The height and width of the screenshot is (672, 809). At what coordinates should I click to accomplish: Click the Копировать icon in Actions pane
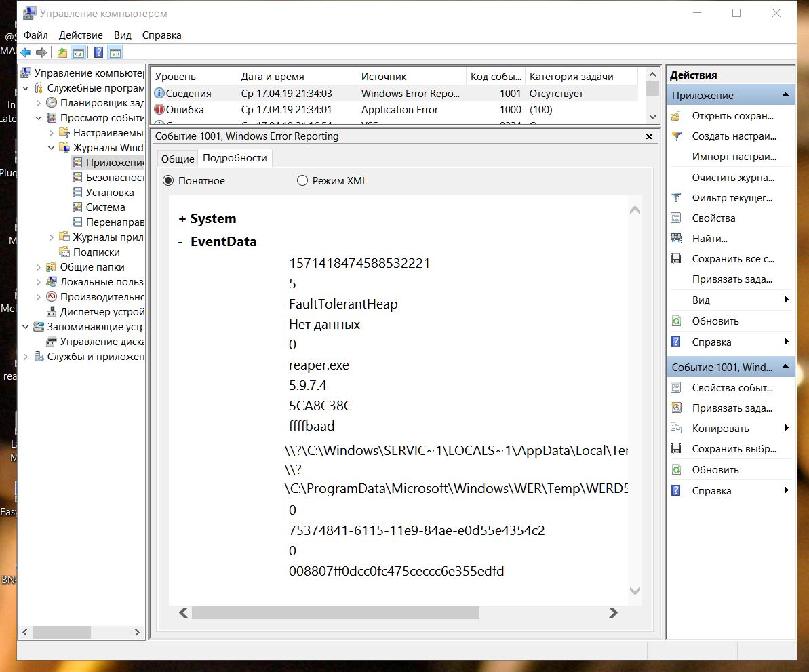676,429
